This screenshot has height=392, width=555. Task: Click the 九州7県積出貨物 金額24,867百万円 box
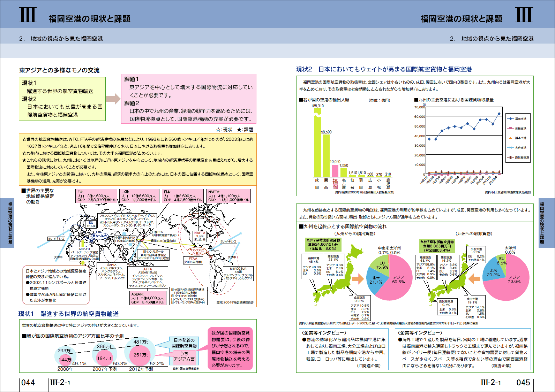click(323, 245)
